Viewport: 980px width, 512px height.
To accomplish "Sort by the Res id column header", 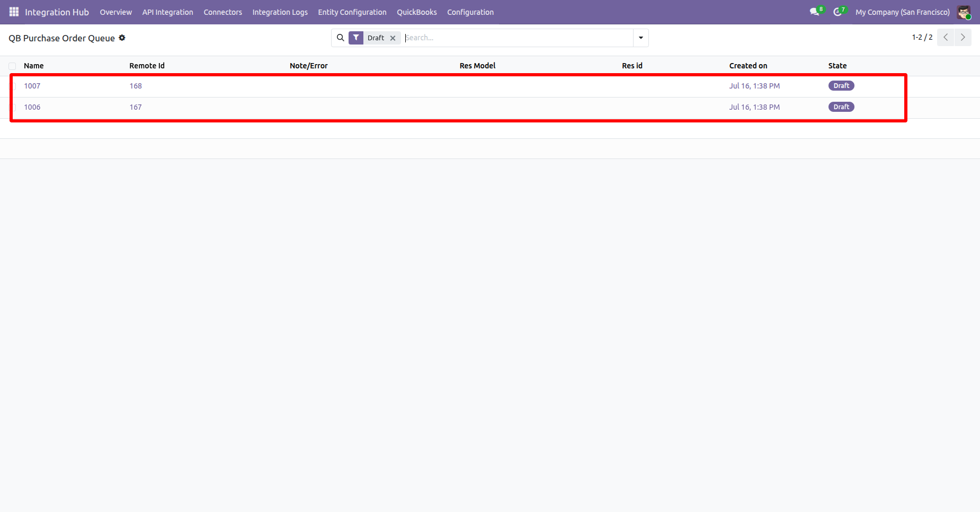I will (x=632, y=66).
